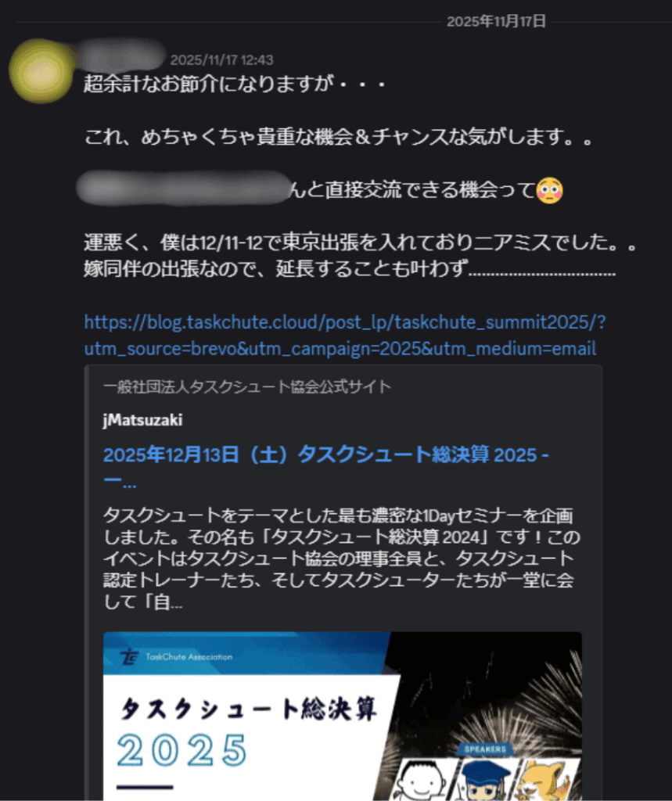Click the white round-faced speaker character
Image resolution: width=672 pixels, height=801 pixels.
(421, 780)
